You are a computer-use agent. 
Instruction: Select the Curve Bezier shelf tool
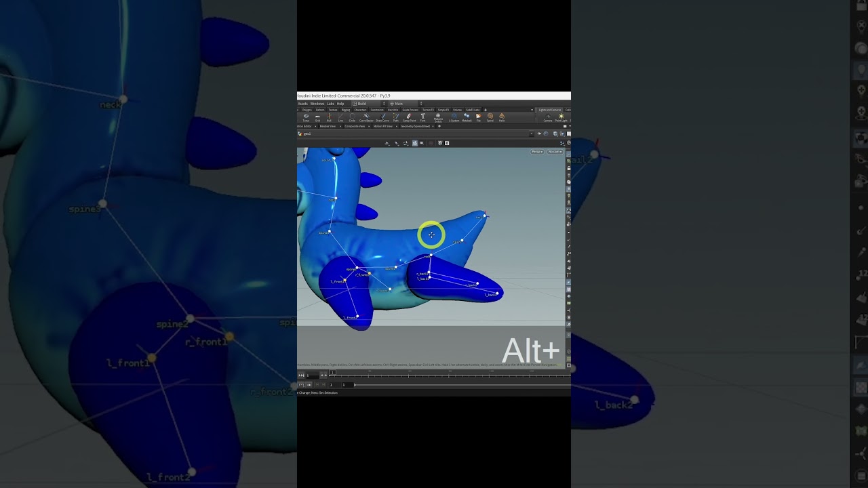click(366, 118)
